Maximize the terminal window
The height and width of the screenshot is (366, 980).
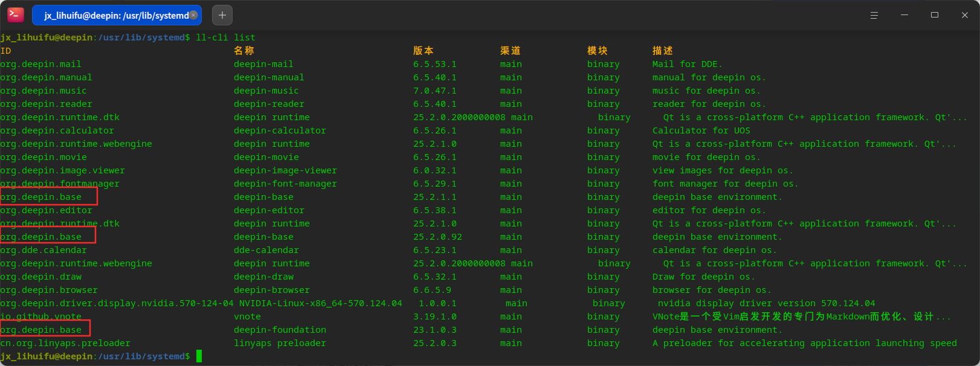click(x=935, y=15)
